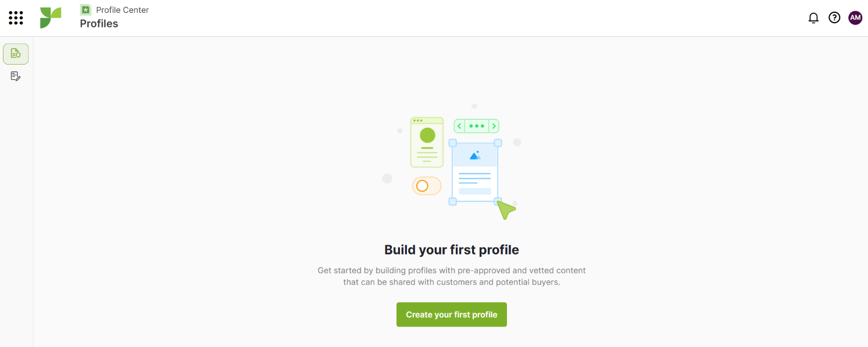Viewport: 868px width, 347px height.
Task: Click the blue image card illustration
Action: point(475,172)
